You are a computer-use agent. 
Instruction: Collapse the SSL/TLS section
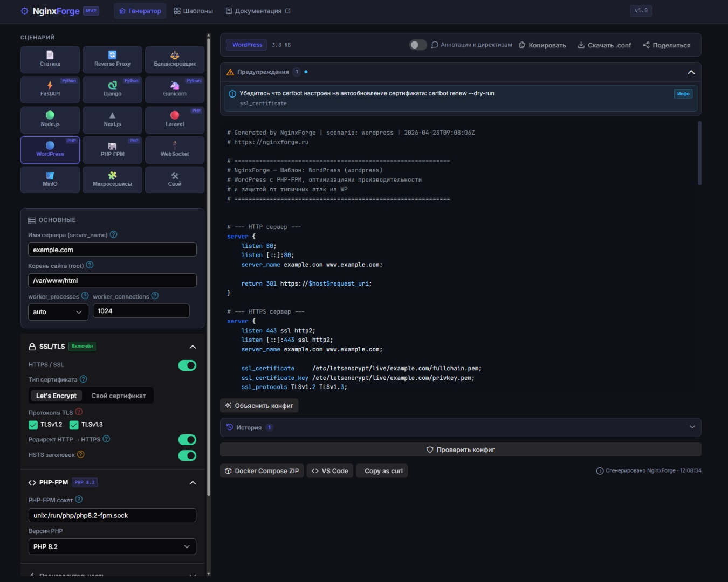pyautogui.click(x=193, y=347)
